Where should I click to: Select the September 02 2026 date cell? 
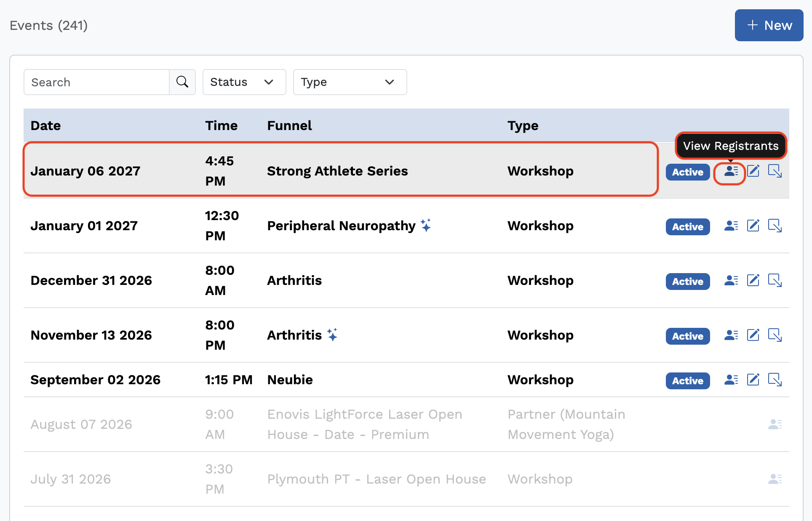coord(96,380)
